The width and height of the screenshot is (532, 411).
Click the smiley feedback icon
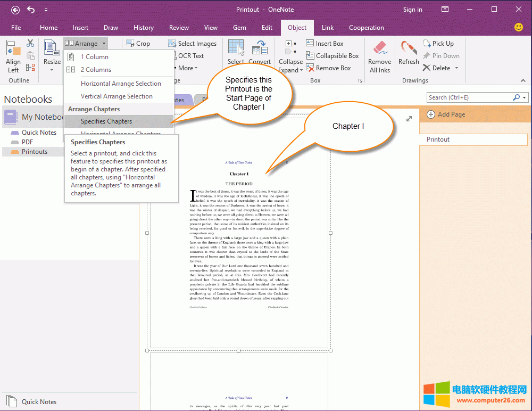click(518, 27)
